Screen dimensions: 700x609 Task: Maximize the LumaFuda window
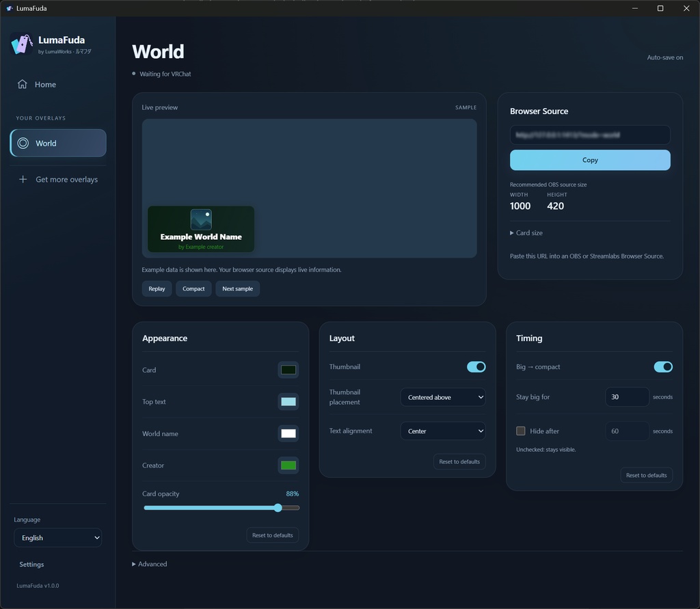coord(660,8)
